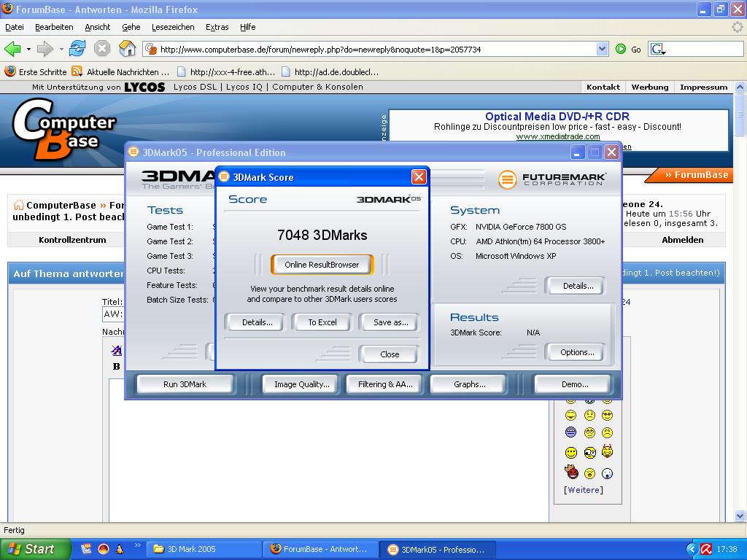Open the forward button history dropdown arrow
Image resolution: width=747 pixels, height=560 pixels.
[61, 49]
